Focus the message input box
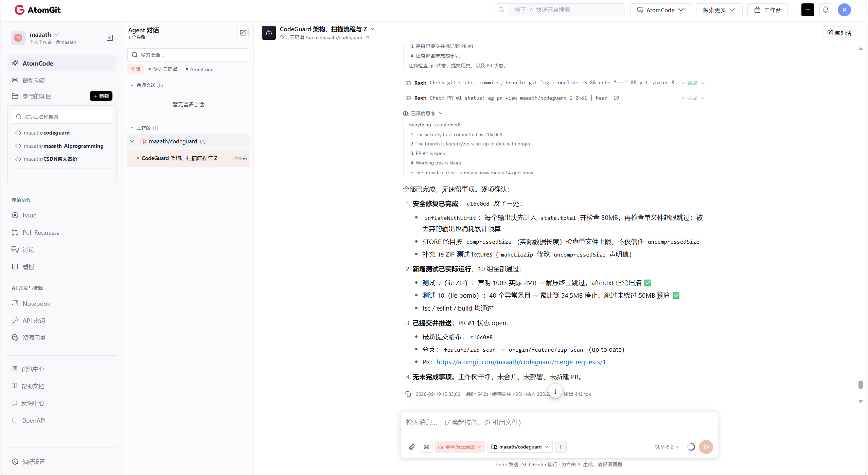The image size is (868, 475). pos(559,422)
